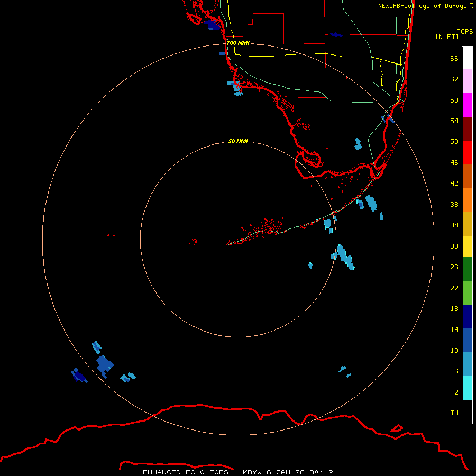Click the legend value "6"
Viewport: 476px width, 476px height.
pos(456,371)
